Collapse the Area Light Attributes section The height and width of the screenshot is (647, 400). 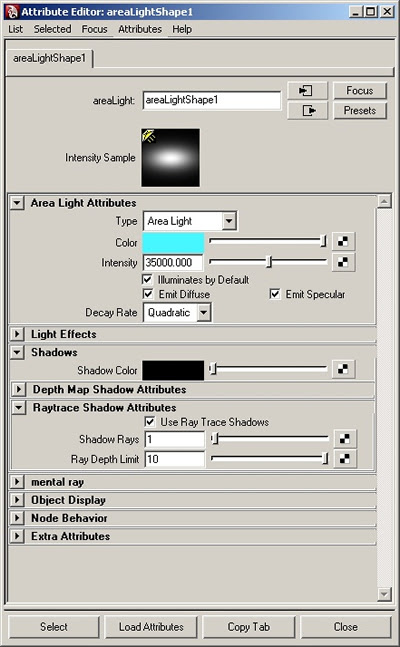(x=17, y=203)
